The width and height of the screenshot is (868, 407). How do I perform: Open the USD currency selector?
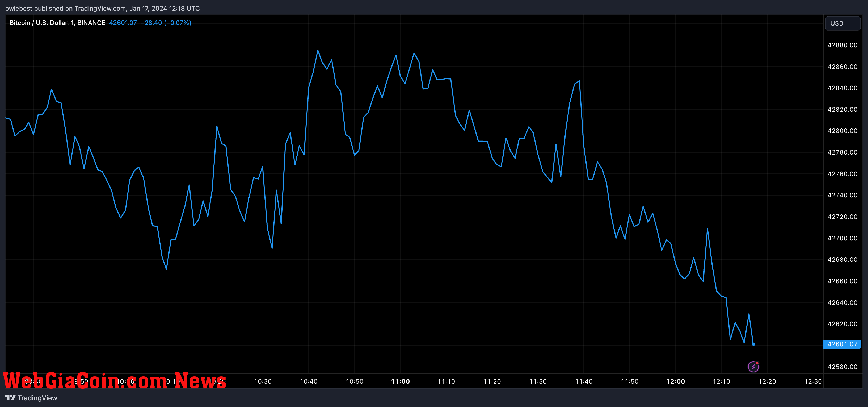point(842,23)
